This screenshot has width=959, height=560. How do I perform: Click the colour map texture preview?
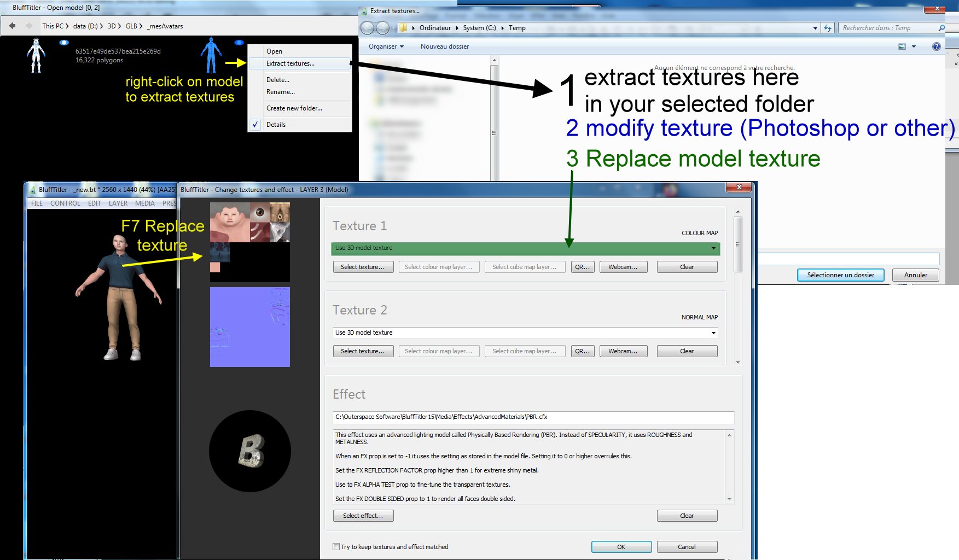(250, 242)
